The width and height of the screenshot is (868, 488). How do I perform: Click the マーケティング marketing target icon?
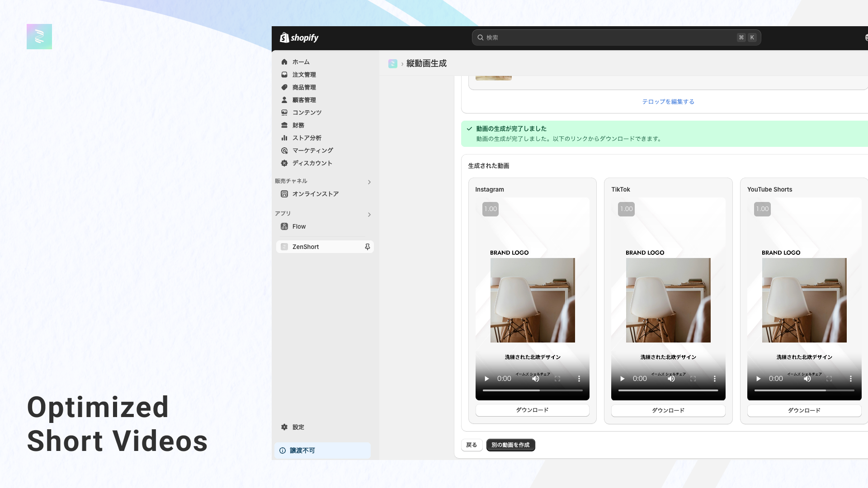point(284,150)
